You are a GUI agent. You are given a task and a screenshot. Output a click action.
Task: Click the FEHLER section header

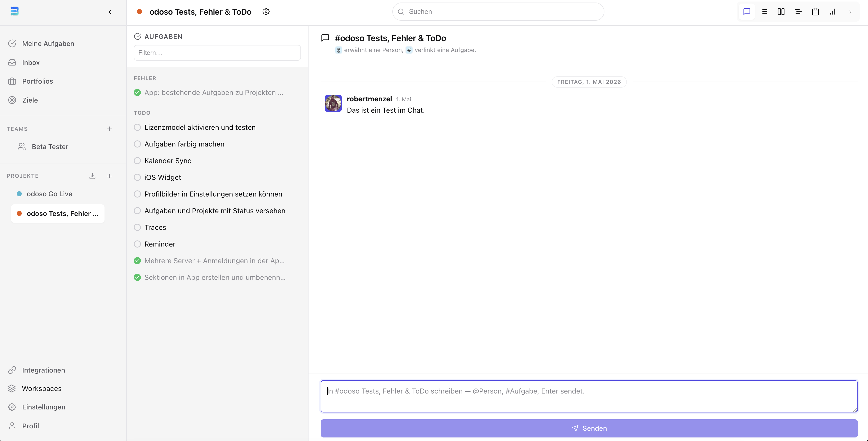click(x=145, y=78)
